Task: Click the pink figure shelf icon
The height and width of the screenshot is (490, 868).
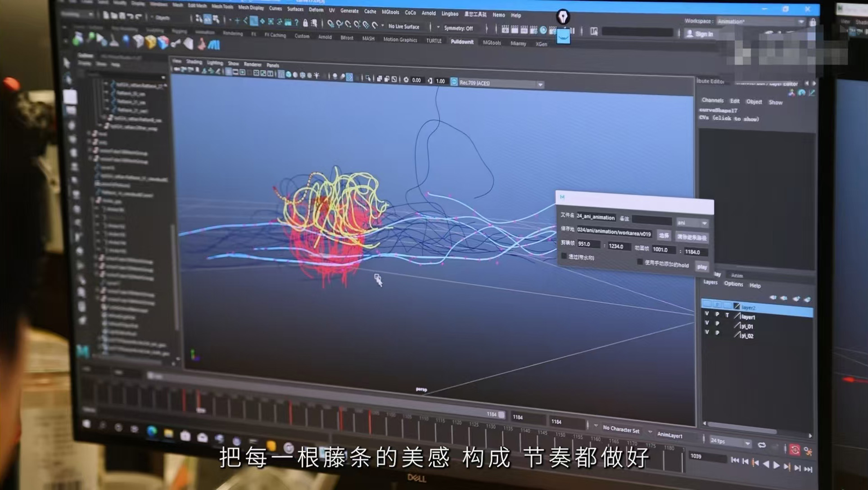Action: click(202, 44)
